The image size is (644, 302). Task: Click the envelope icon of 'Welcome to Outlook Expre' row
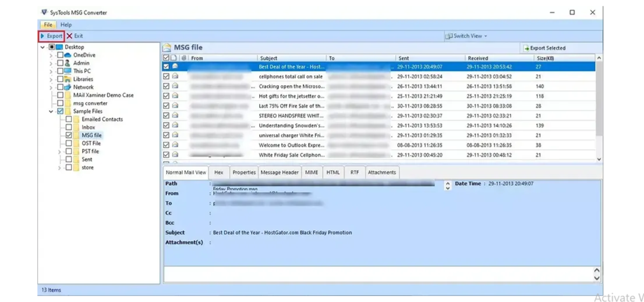click(x=175, y=145)
